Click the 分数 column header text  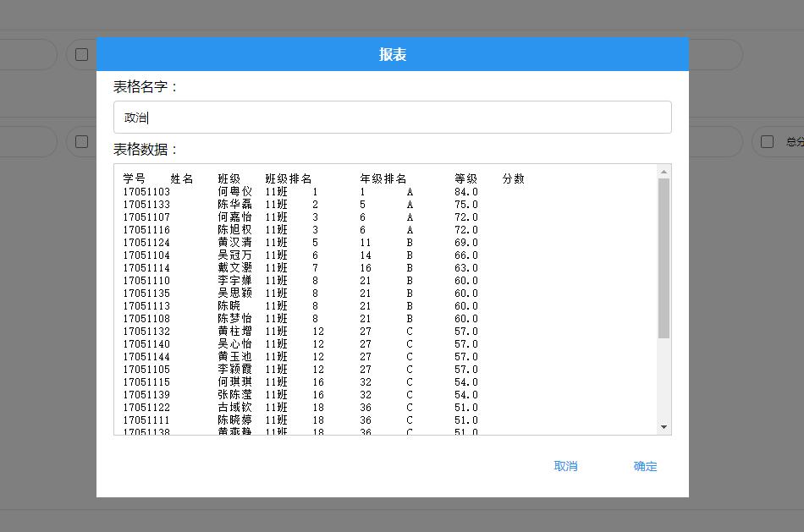513,179
